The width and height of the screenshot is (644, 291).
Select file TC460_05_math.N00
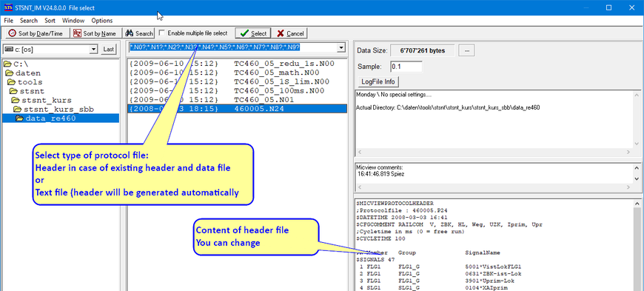click(238, 73)
